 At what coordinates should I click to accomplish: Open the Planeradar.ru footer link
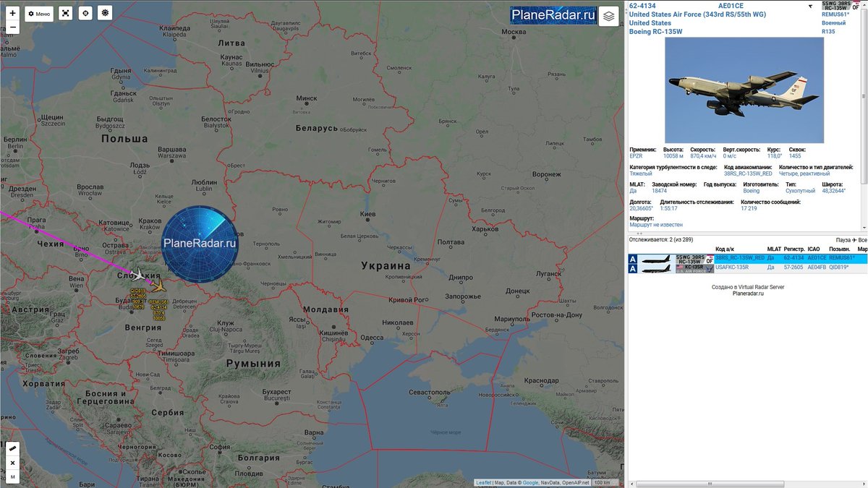tap(748, 294)
